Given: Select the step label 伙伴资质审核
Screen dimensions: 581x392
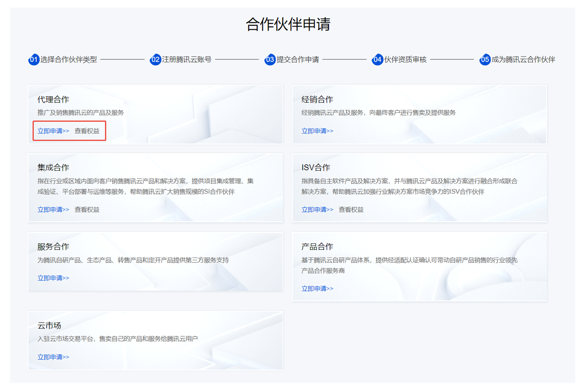Looking at the screenshot, I should 405,60.
